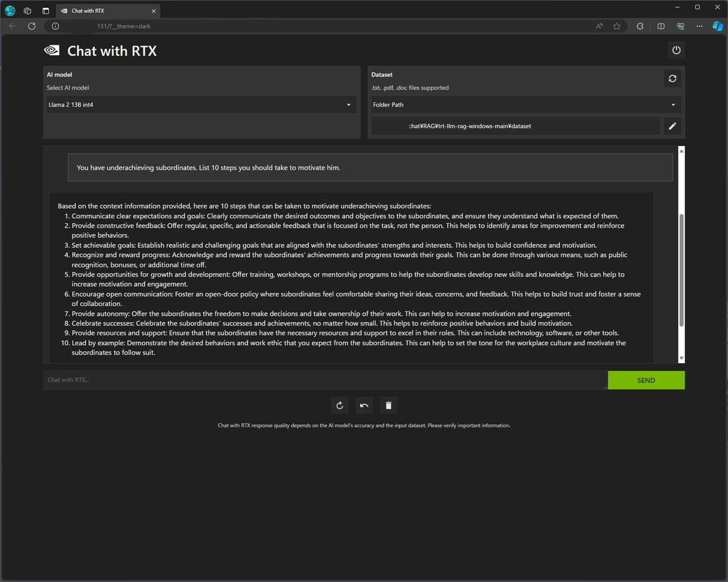728x582 pixels.
Task: Click step 4 'Recognize and reward progress' text
Action: coord(349,259)
